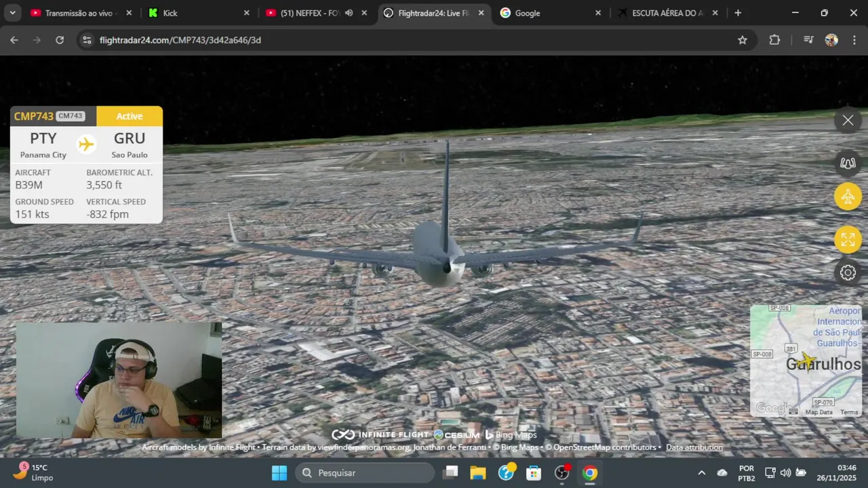The image size is (868, 488).
Task: Toggle fullscreen with yellow expand arrows button
Action: [x=848, y=239]
